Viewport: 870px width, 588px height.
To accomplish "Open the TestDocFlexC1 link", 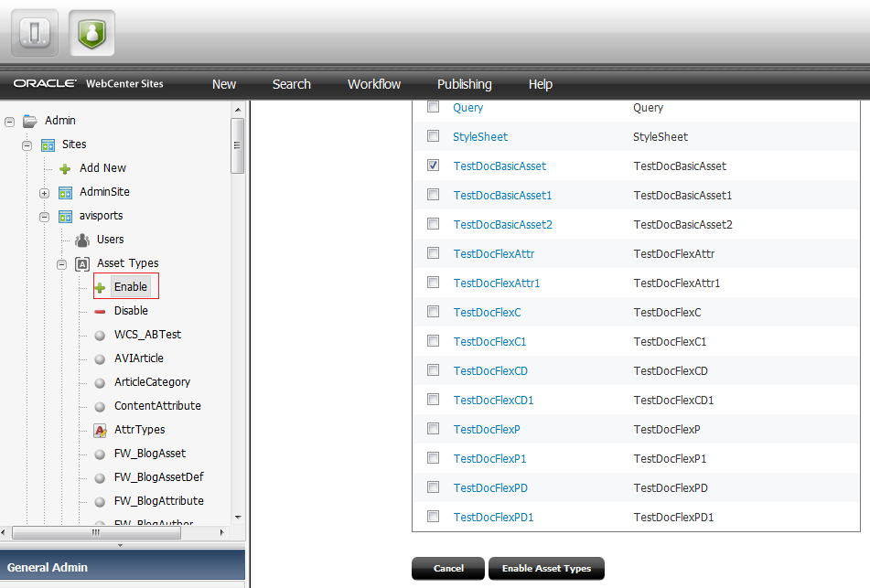I will tap(489, 342).
